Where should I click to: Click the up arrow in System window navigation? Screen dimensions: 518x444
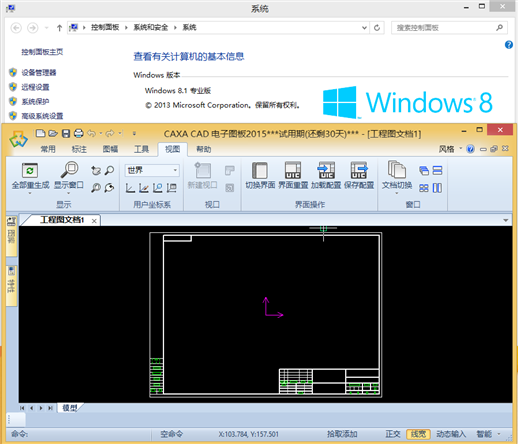click(x=59, y=28)
